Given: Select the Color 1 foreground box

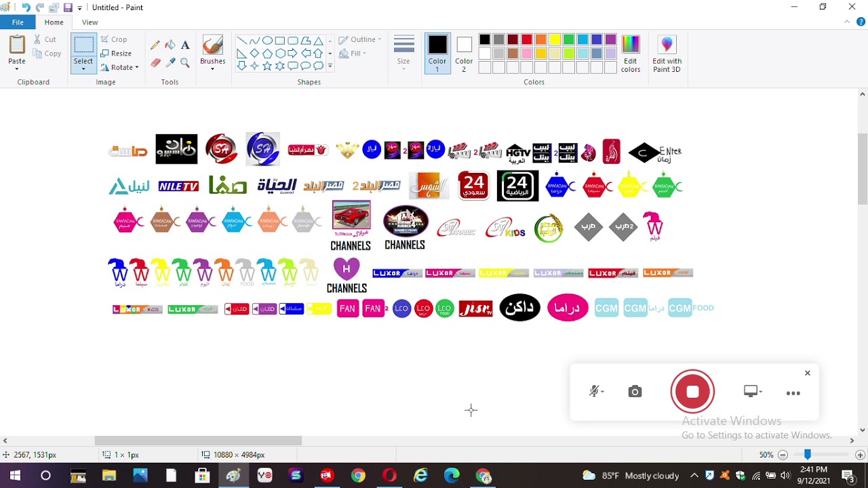Looking at the screenshot, I should pos(437,53).
